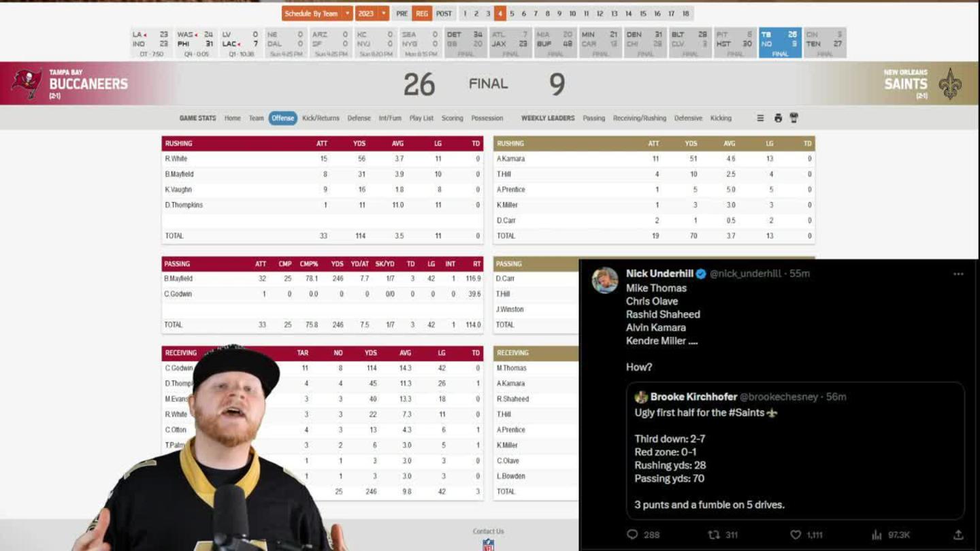Open weekly leaders Passing link
980x551 pixels.
593,118
